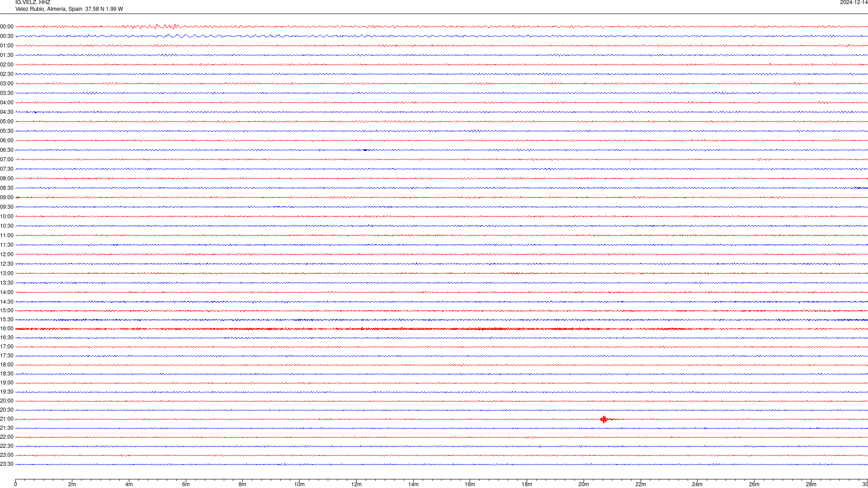The image size is (868, 488).
Task: Click the small blue burst on the 06:30 trace
Action: pyautogui.click(x=365, y=150)
